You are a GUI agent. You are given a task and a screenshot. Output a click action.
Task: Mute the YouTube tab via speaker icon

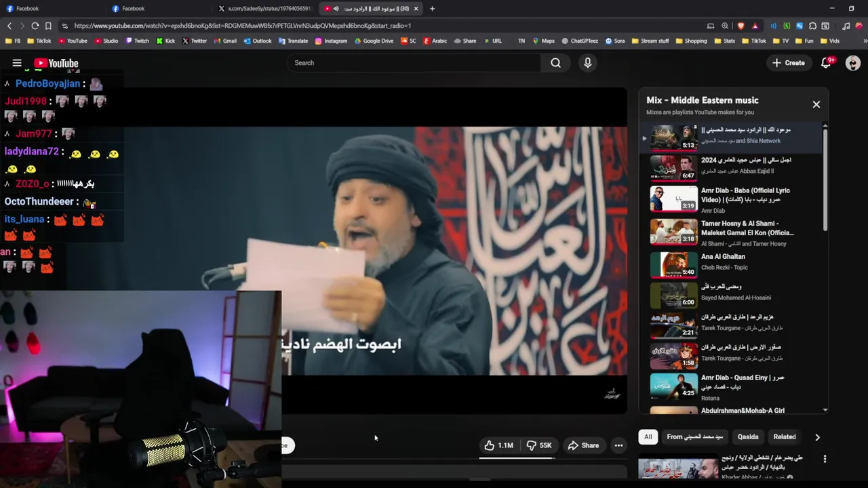tap(336, 9)
